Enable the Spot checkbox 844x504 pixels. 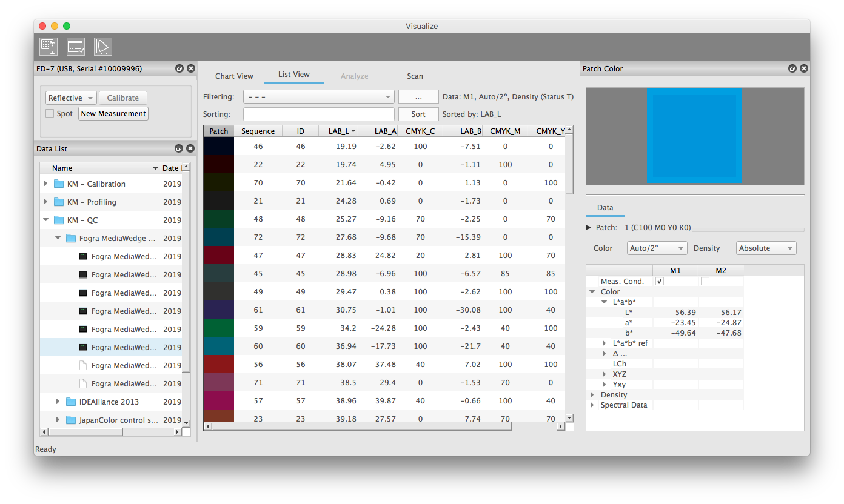pyautogui.click(x=50, y=113)
